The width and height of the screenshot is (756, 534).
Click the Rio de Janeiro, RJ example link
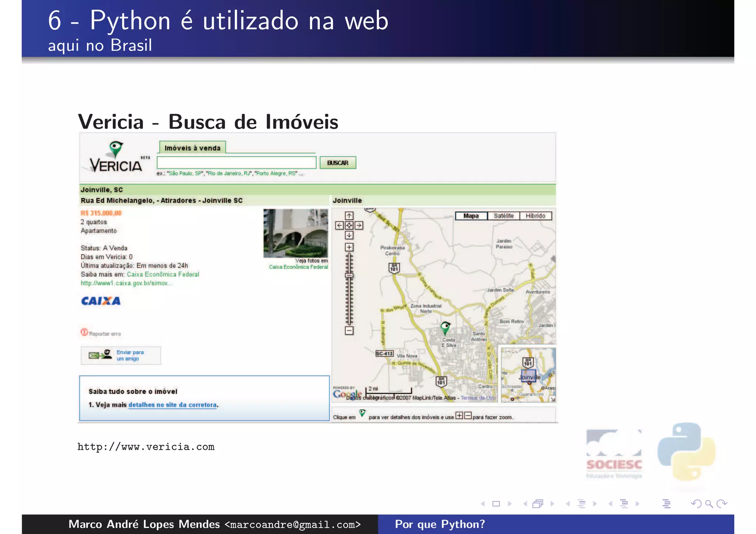point(229,173)
